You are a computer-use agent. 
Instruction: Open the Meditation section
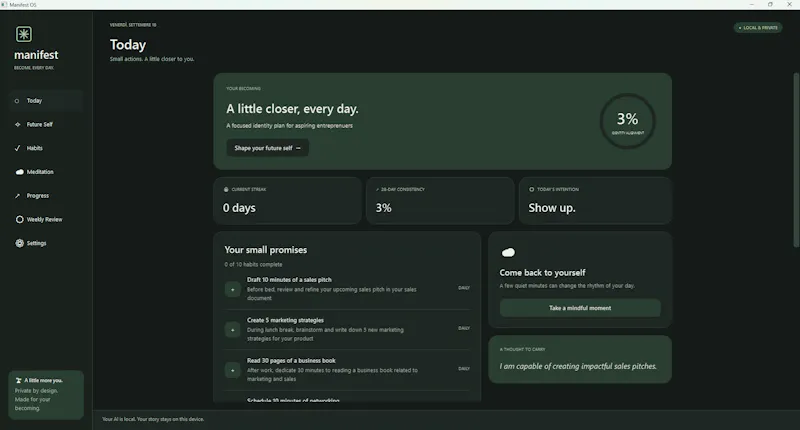click(46, 172)
